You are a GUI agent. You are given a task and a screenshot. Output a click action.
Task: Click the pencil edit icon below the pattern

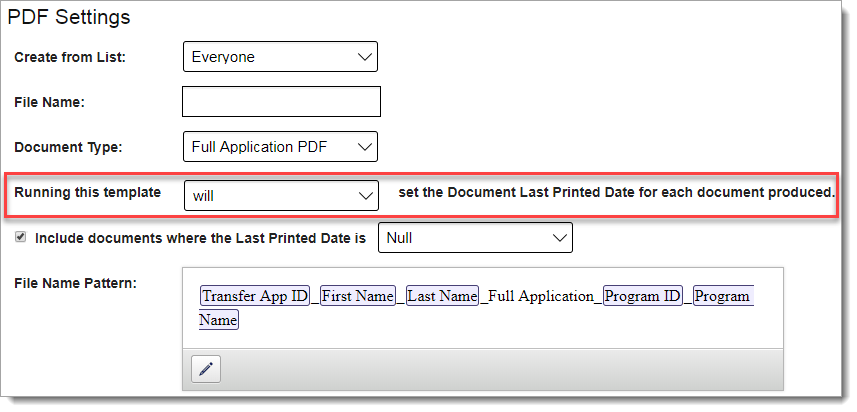[x=206, y=369]
